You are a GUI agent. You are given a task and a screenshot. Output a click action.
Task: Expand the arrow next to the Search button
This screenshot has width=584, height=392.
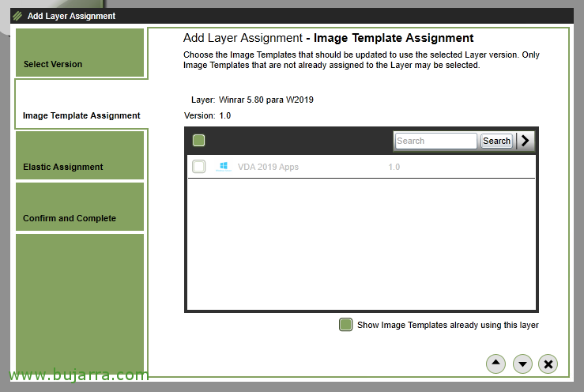[x=526, y=141]
